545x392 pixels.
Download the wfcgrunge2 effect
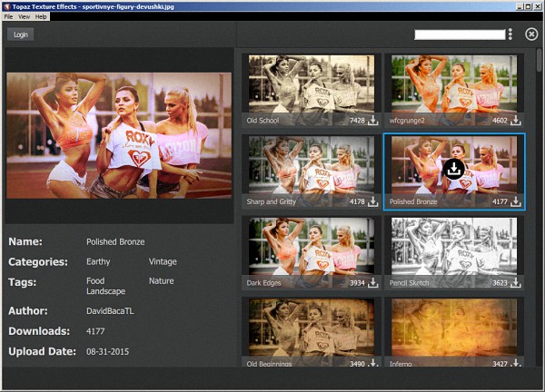(516, 120)
